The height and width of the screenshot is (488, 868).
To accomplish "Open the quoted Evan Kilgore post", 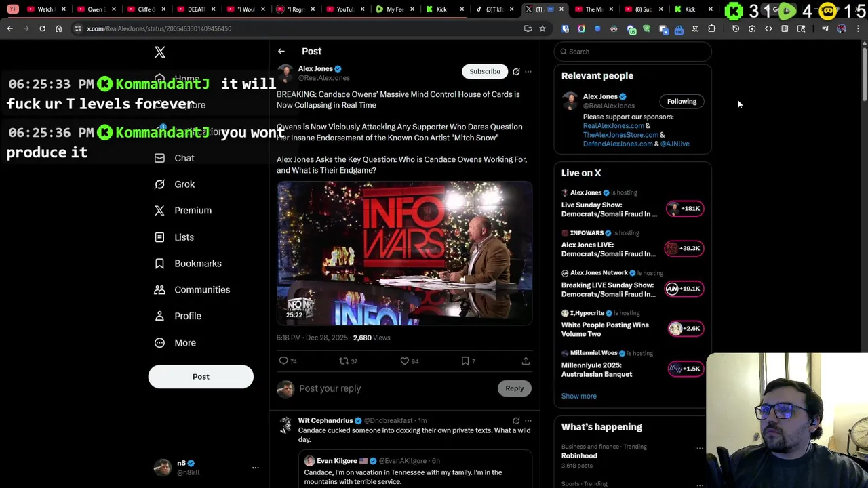I will point(416,470).
